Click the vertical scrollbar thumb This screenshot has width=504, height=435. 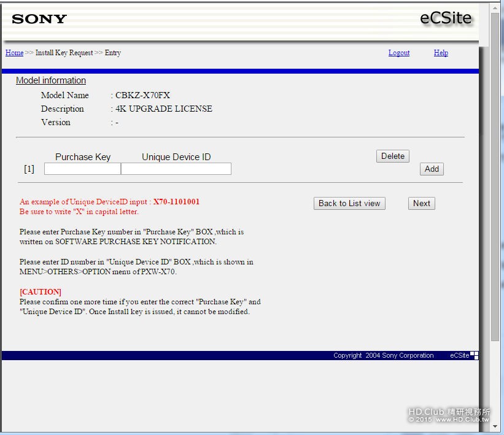coord(495,177)
